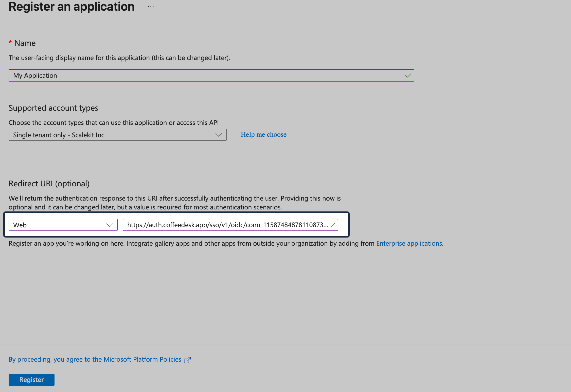Image resolution: width=571 pixels, height=392 pixels.
Task: Open the ellipsis menu next to page title
Action: tap(151, 7)
